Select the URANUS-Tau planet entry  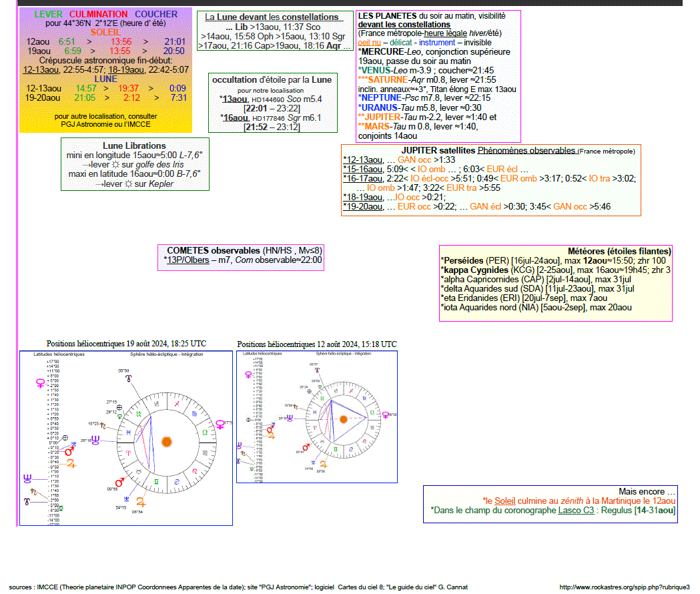pyautogui.click(x=420, y=107)
